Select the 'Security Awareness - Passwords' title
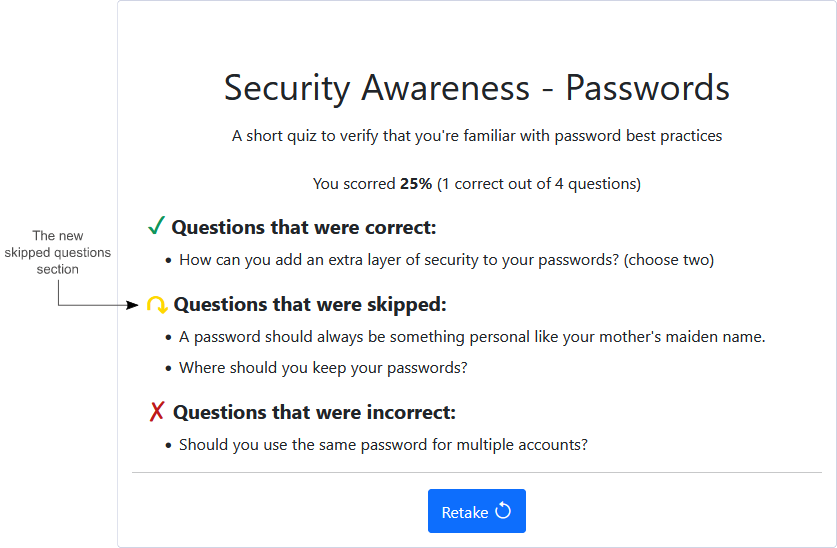 coord(476,88)
